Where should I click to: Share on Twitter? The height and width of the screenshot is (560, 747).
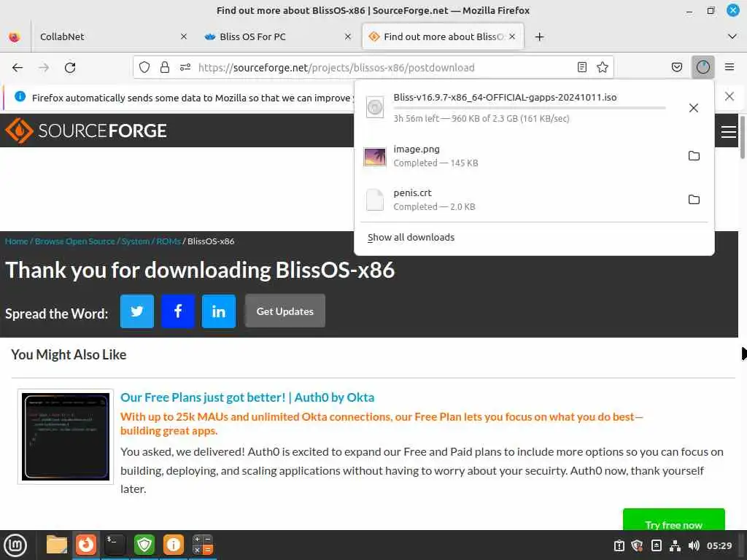[136, 311]
